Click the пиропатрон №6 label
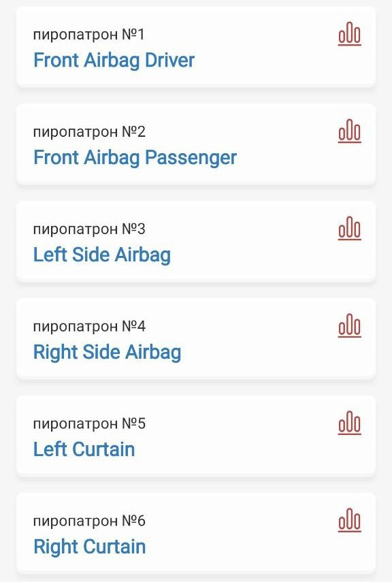392x582 pixels. coord(89,521)
